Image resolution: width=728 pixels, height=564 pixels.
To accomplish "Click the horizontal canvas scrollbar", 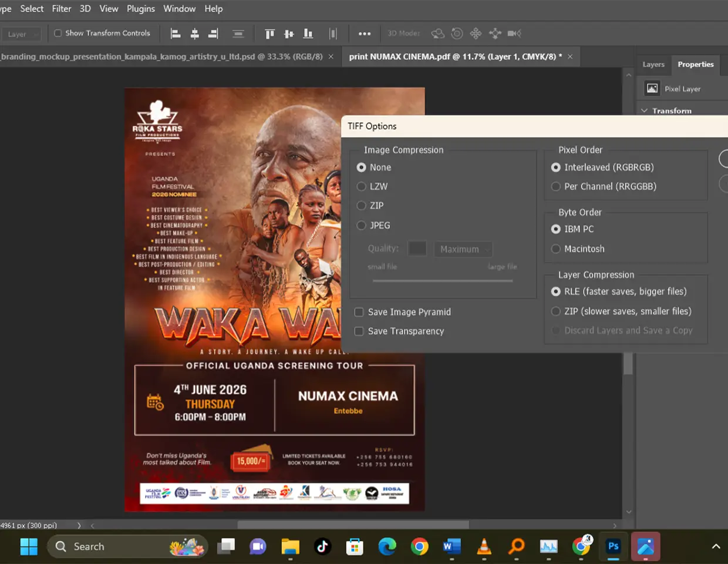I will coord(353,525).
